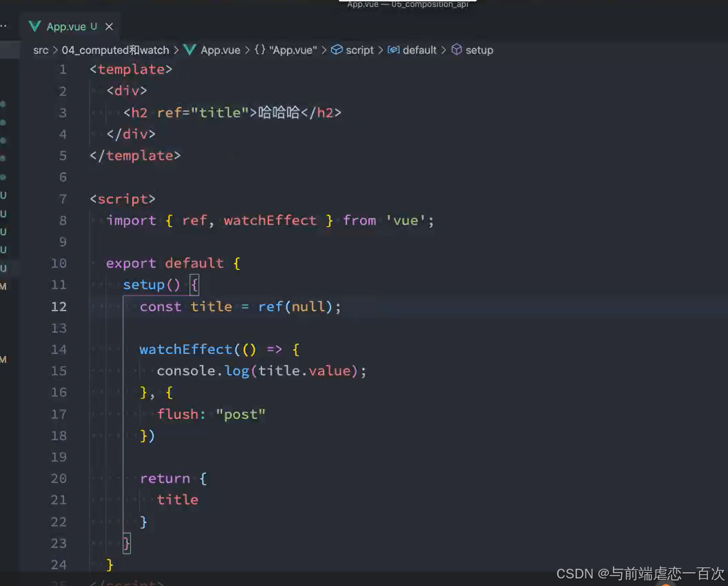The height and width of the screenshot is (586, 728).
Task: Click the highlighted closing brace on line 23
Action: click(x=126, y=543)
